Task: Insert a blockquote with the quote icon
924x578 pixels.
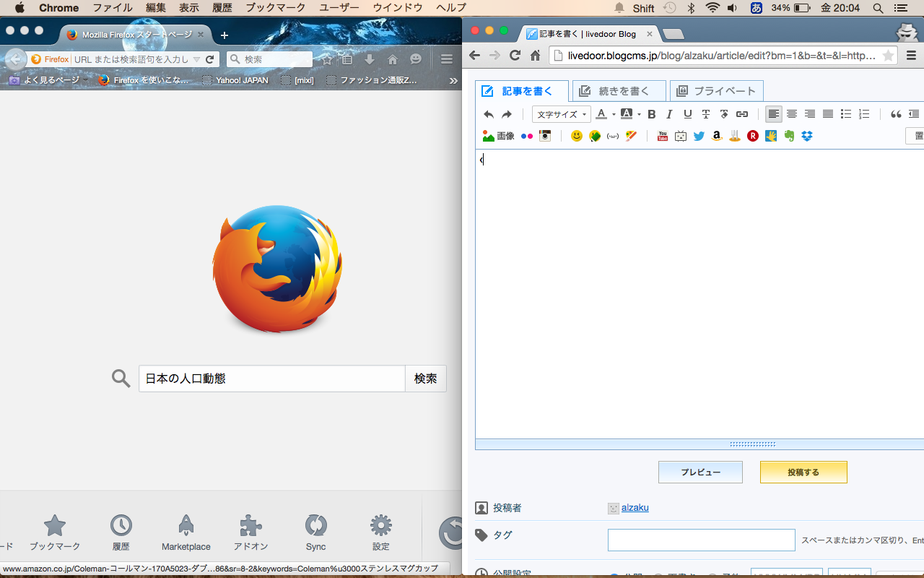Action: [896, 114]
